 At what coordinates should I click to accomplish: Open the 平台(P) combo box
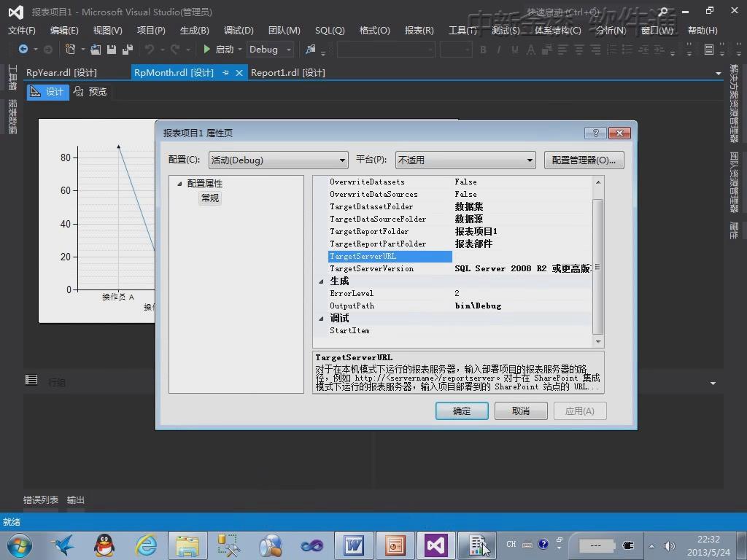(465, 160)
